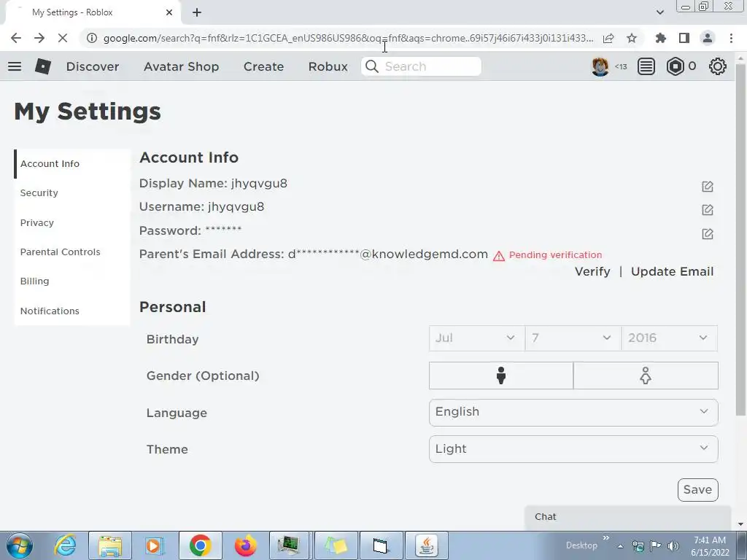The height and width of the screenshot is (560, 747).
Task: Open a new browser tab with plus
Action: click(x=197, y=12)
